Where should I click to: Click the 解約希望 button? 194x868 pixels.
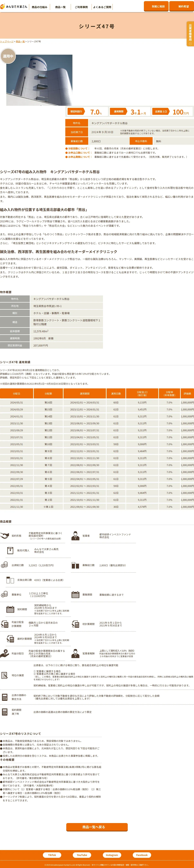(x=182, y=6)
